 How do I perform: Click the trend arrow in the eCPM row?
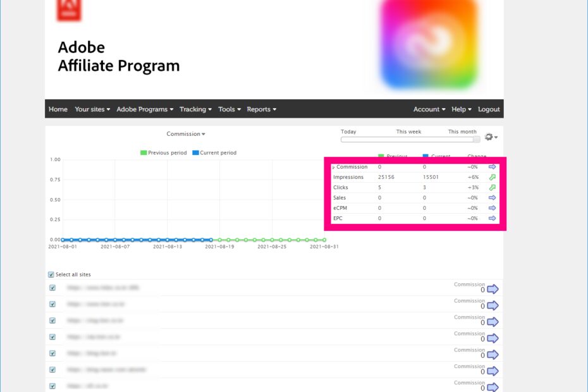[492, 208]
